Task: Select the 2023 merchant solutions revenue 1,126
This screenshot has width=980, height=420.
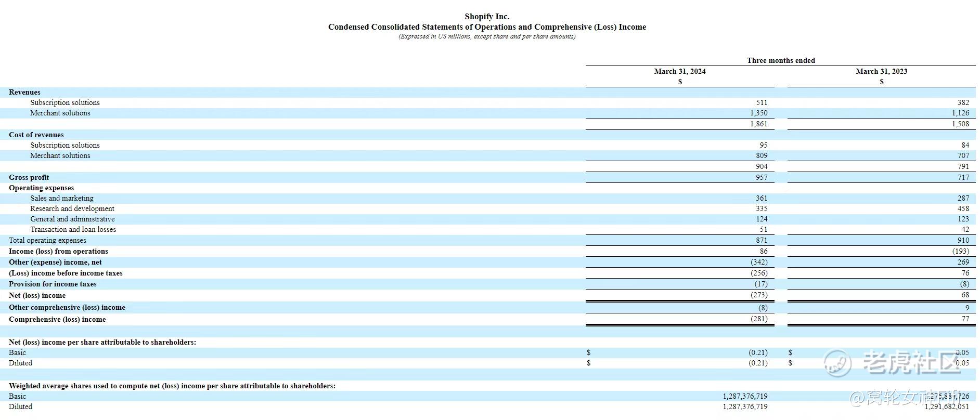Action: pyautogui.click(x=961, y=113)
